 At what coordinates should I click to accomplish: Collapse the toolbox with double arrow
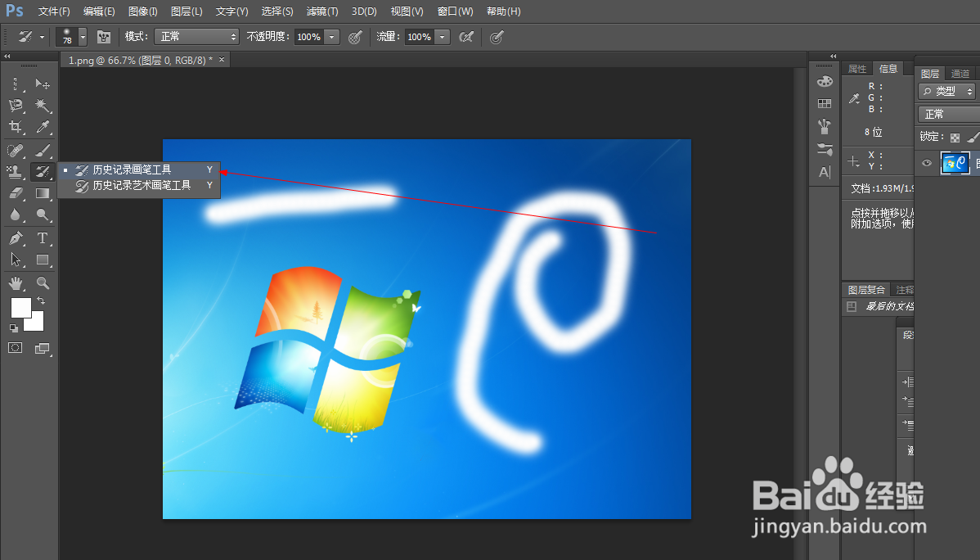pyautogui.click(x=7, y=56)
